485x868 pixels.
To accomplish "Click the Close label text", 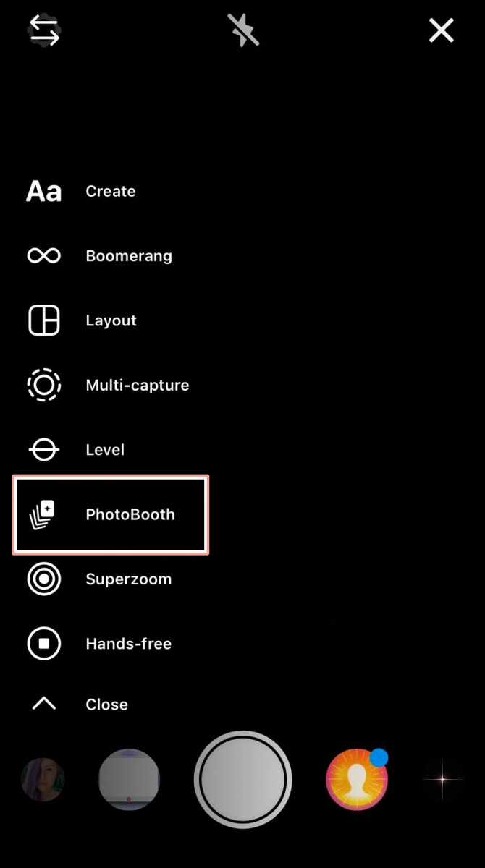I will (x=106, y=705).
